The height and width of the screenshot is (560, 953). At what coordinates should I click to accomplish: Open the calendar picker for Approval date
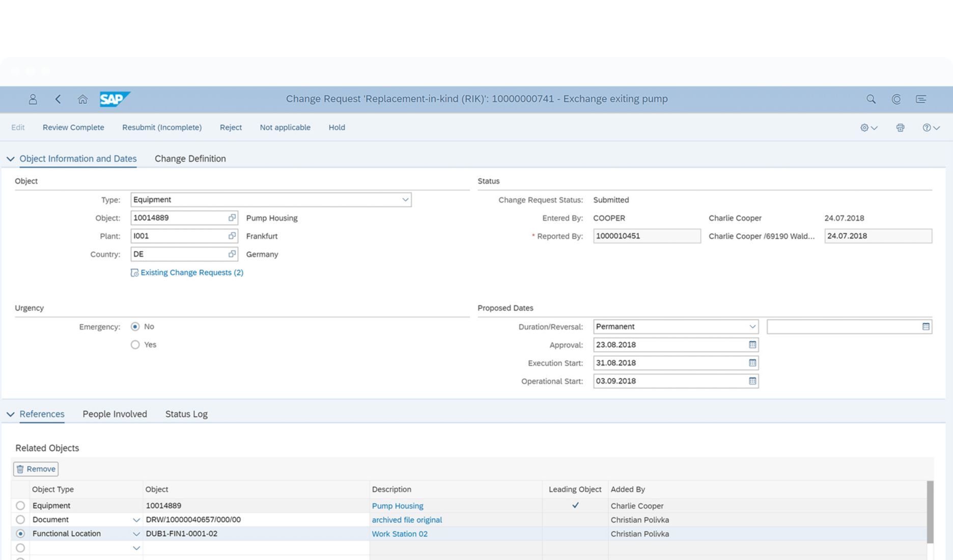point(752,345)
